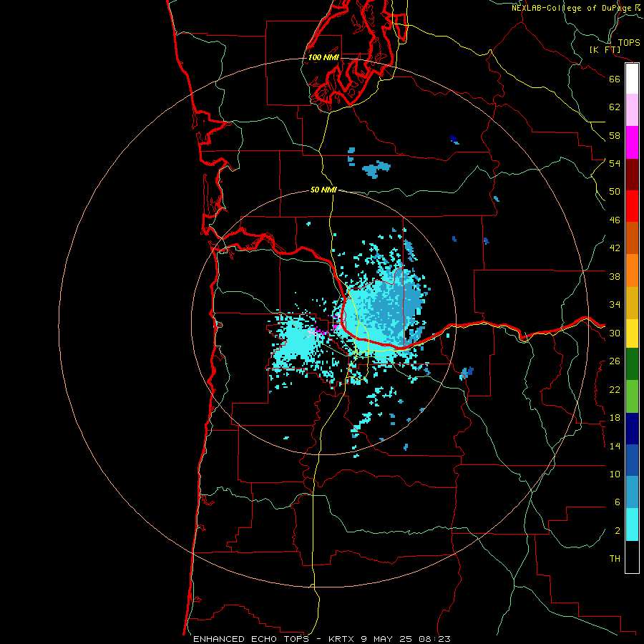
Task: Click the legend value '34'
Action: point(615,305)
